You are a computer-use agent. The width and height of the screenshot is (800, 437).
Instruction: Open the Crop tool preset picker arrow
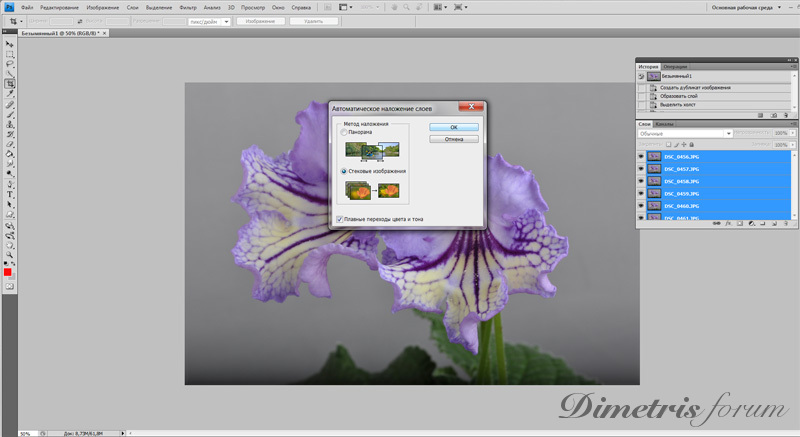21,21
